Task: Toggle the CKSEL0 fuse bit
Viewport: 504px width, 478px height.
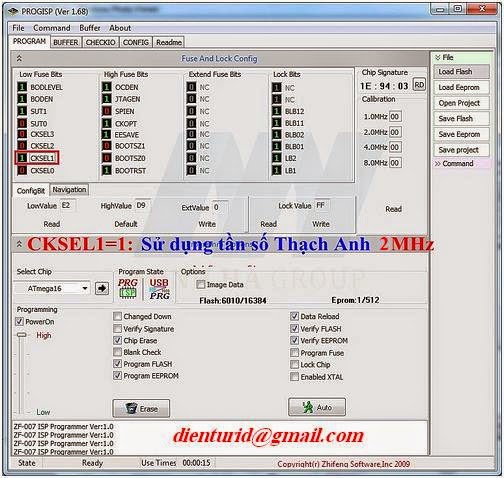Action: coord(22,170)
